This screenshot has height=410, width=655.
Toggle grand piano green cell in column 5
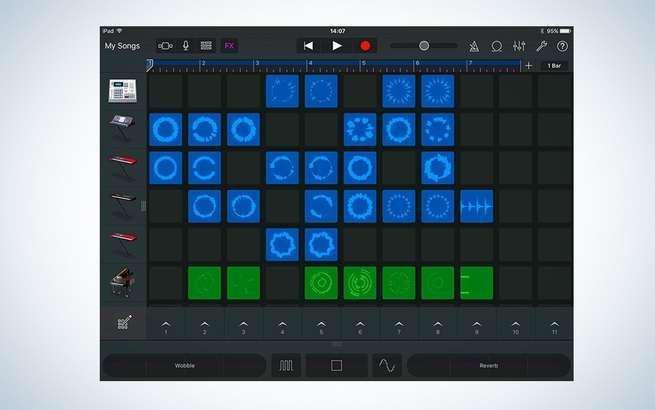pos(321,283)
